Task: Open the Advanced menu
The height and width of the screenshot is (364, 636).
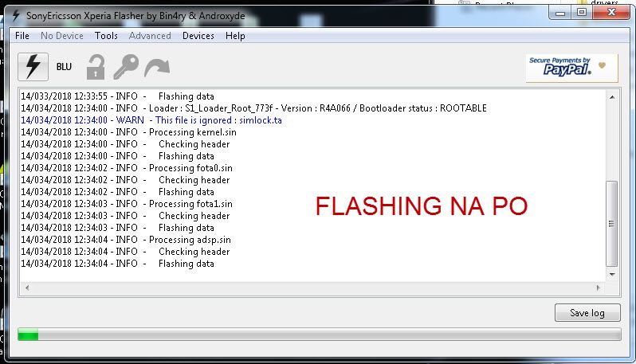Action: pyautogui.click(x=150, y=36)
